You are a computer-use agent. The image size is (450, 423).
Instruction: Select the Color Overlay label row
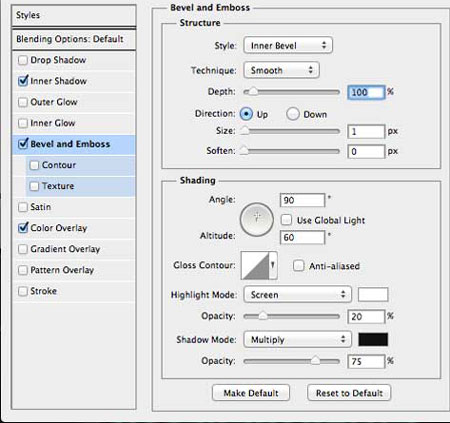coord(74,228)
